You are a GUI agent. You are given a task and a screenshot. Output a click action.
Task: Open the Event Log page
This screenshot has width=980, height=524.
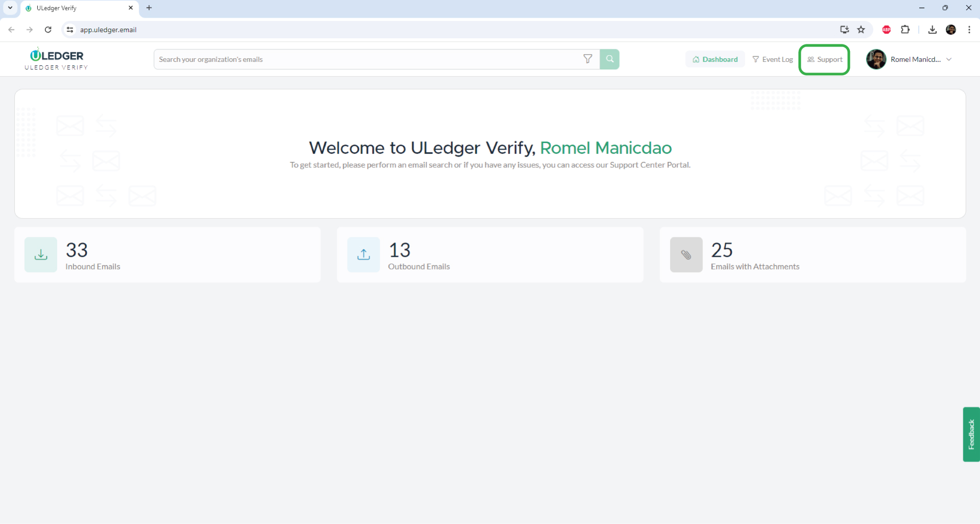coord(773,59)
